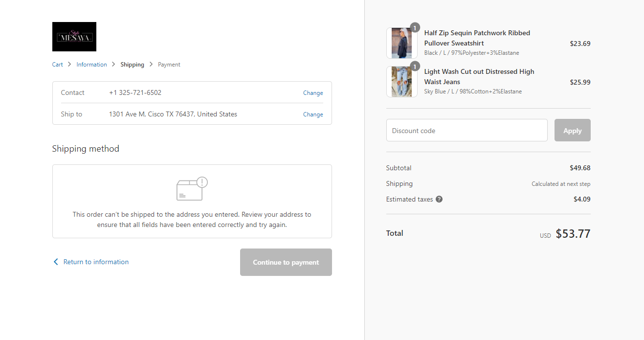Click the shipping address error message
644x340 pixels.
192,220
